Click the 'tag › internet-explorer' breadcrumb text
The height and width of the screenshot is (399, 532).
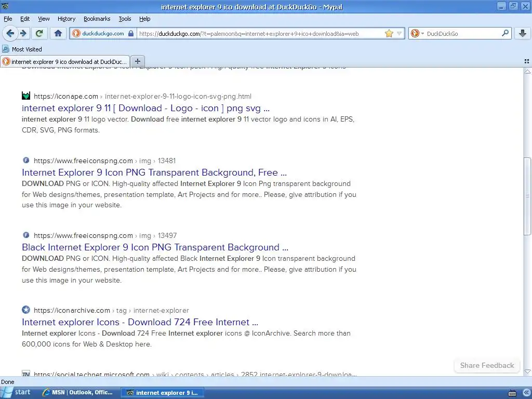point(153,310)
